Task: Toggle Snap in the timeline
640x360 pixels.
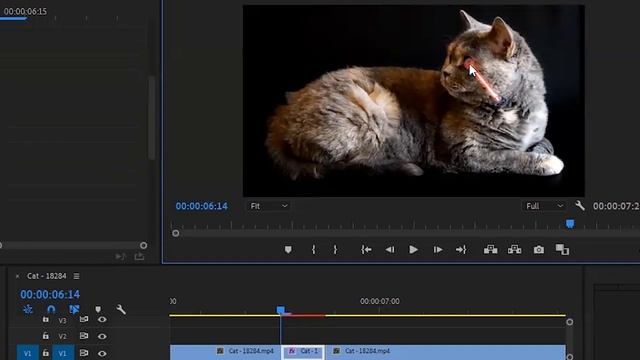Action: point(51,309)
